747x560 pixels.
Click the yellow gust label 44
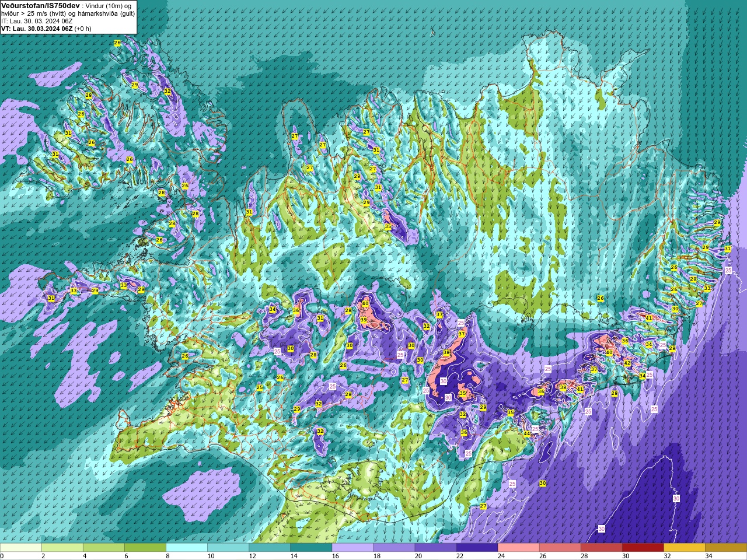tap(527, 433)
